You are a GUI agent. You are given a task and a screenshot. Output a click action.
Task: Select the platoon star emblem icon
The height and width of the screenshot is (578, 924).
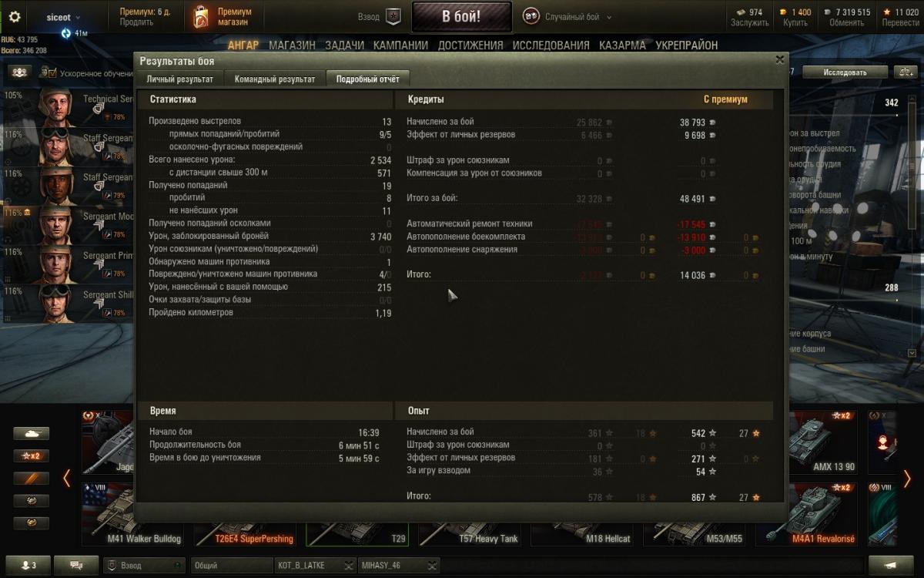click(x=393, y=17)
